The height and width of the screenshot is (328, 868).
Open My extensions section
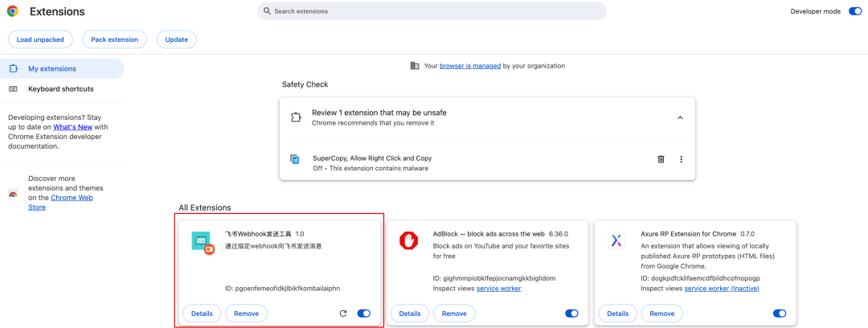coord(62,68)
